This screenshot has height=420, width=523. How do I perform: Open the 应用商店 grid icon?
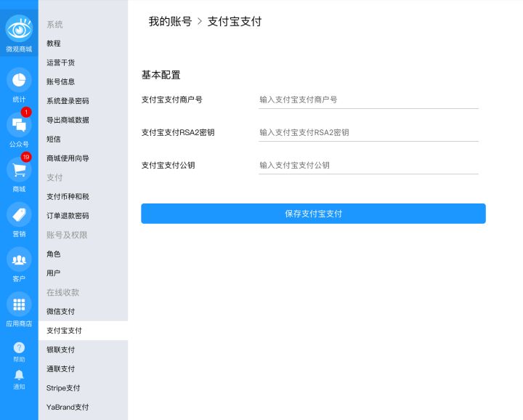click(x=19, y=304)
